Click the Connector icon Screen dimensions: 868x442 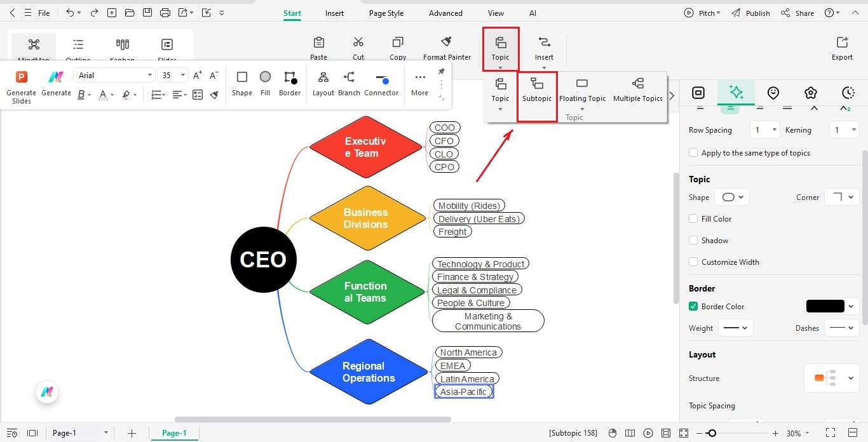click(381, 79)
